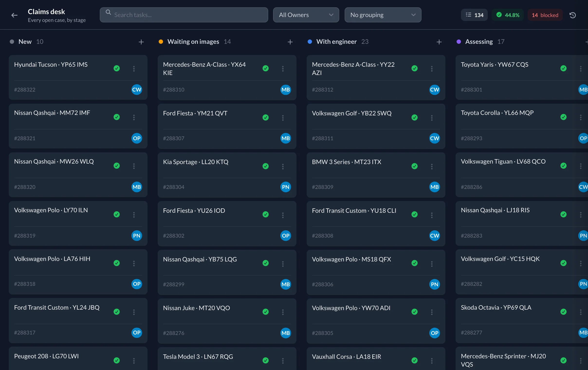Toggle green check on Volkswagen Golf YB22 SWQ

pos(415,118)
